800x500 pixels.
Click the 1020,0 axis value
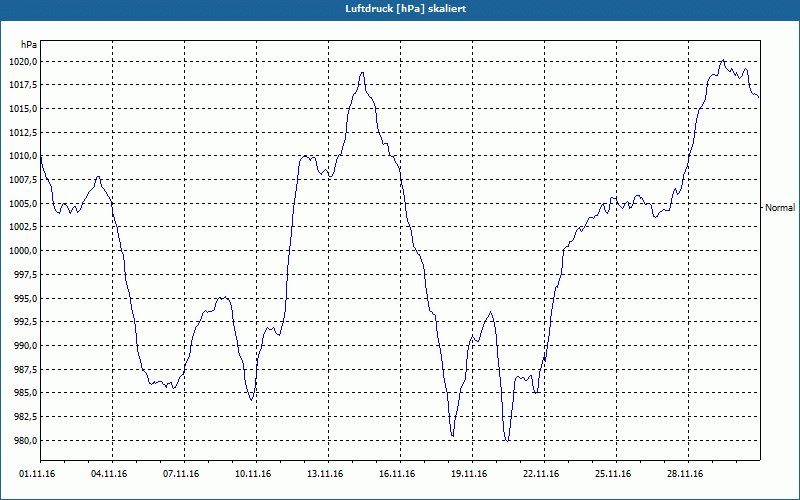(22, 62)
